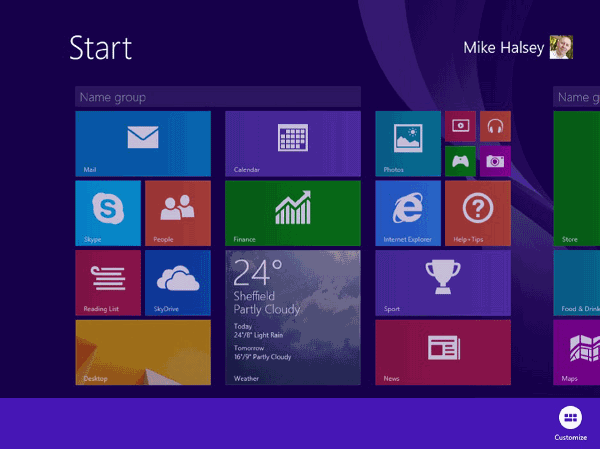Open the Photos tile
The height and width of the screenshot is (449, 600).
(x=407, y=143)
